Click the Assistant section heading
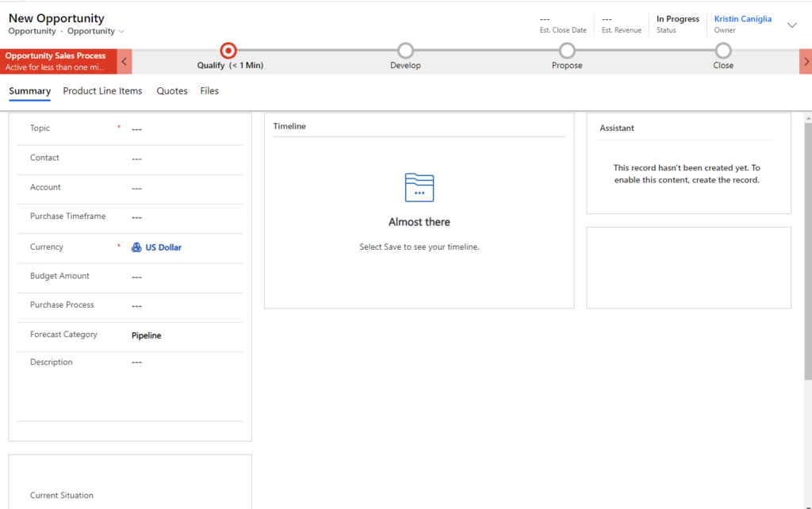Screen dimensions: 812x509 [617, 128]
